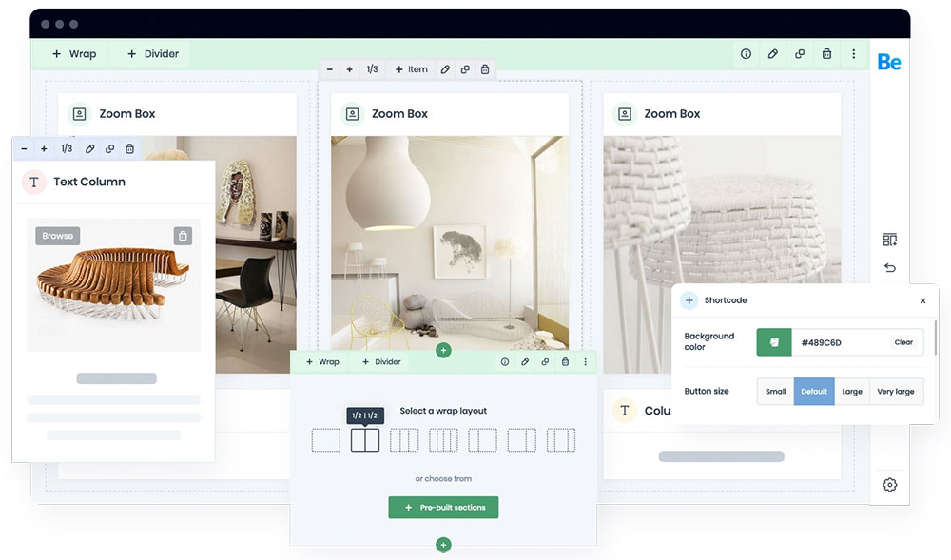Decrease Text Column width with the minus button

click(x=24, y=149)
